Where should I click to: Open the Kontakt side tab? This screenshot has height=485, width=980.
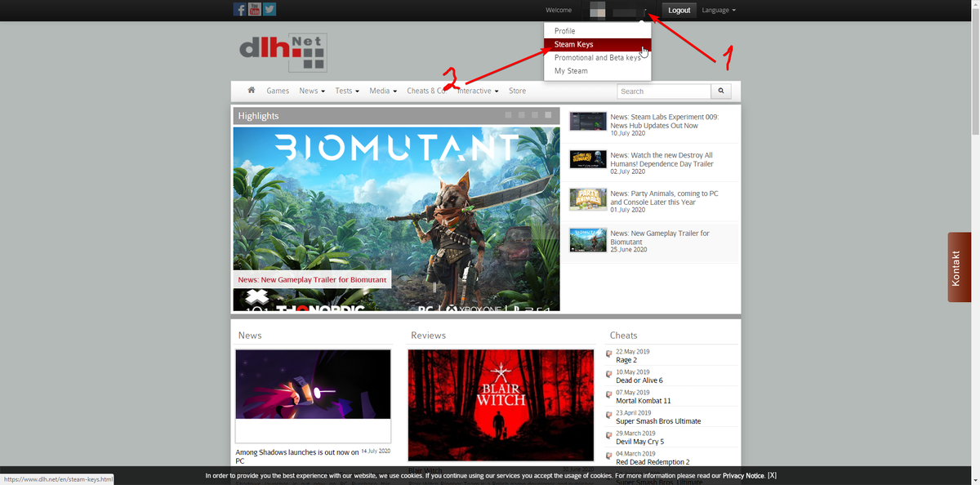tap(959, 267)
